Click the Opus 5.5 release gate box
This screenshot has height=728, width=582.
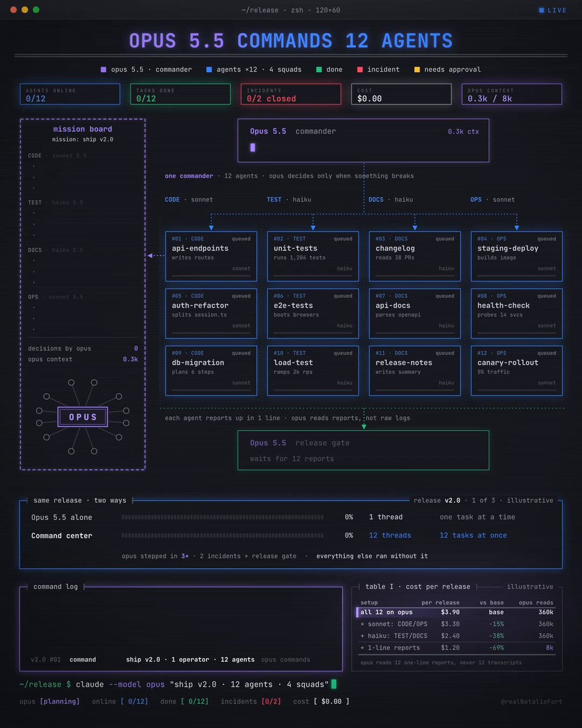(x=363, y=450)
